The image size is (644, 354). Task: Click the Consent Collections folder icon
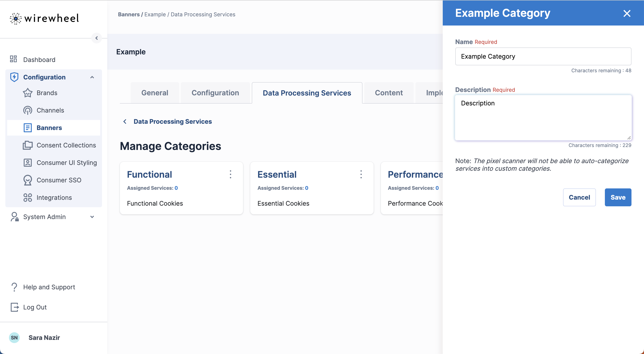pyautogui.click(x=28, y=145)
